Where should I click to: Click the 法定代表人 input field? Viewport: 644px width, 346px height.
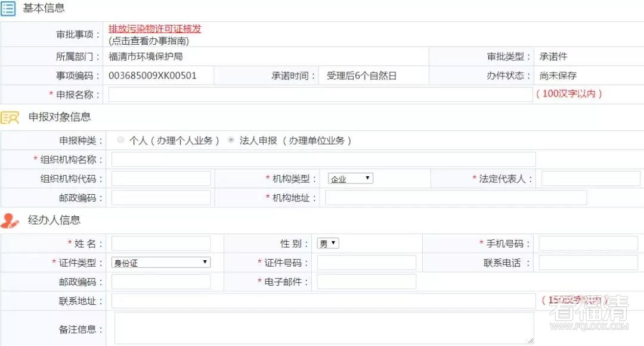(x=590, y=179)
